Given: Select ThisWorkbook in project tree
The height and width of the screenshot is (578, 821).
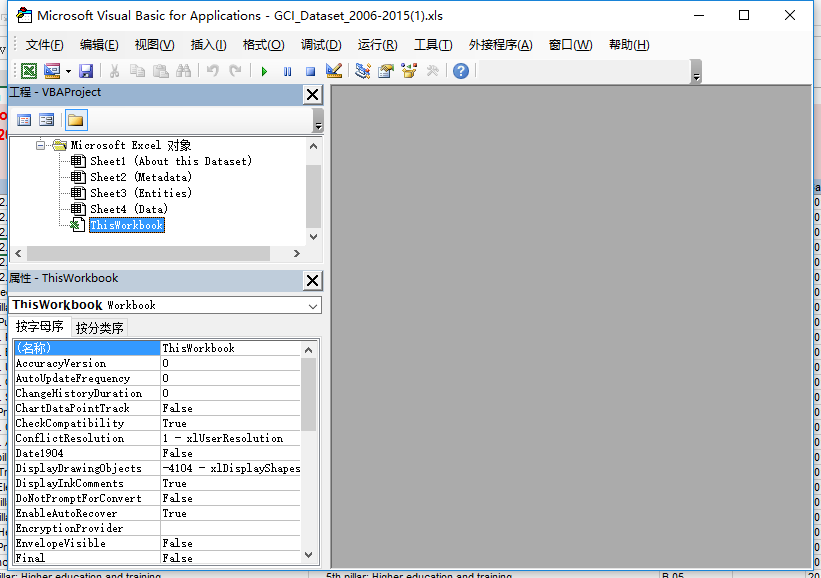Looking at the screenshot, I should pyautogui.click(x=127, y=226).
